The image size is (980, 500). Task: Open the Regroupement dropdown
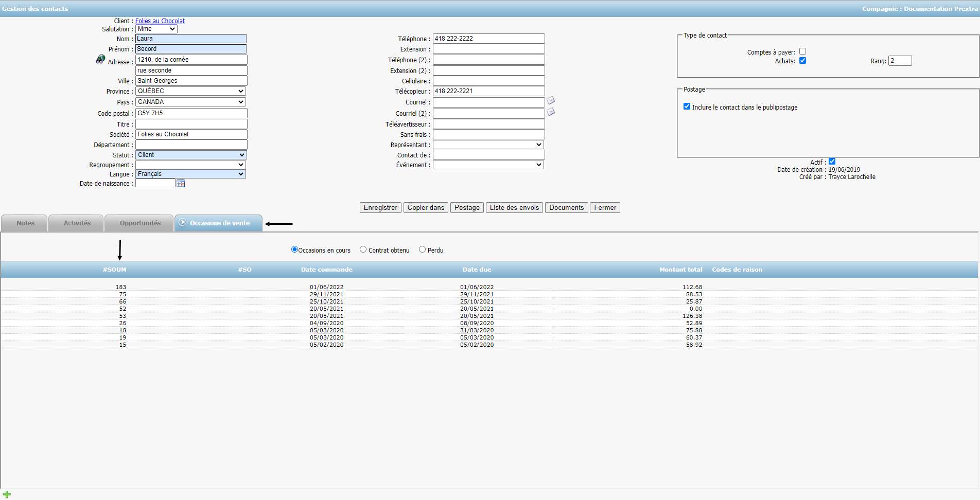(190, 165)
